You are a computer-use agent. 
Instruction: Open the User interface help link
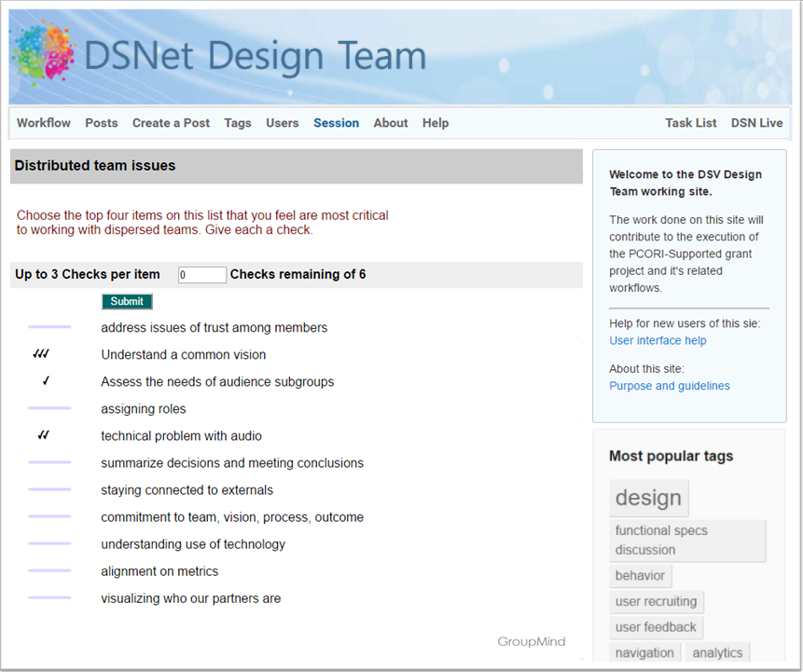(658, 341)
